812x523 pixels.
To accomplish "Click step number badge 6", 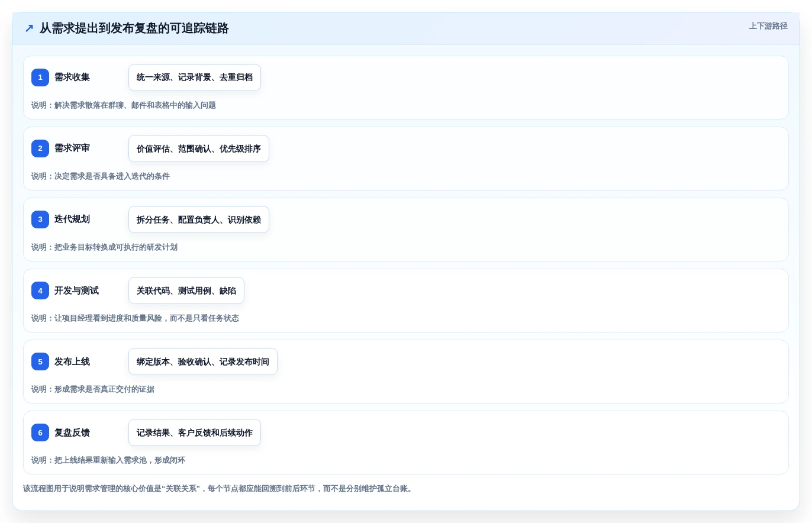I will [40, 432].
